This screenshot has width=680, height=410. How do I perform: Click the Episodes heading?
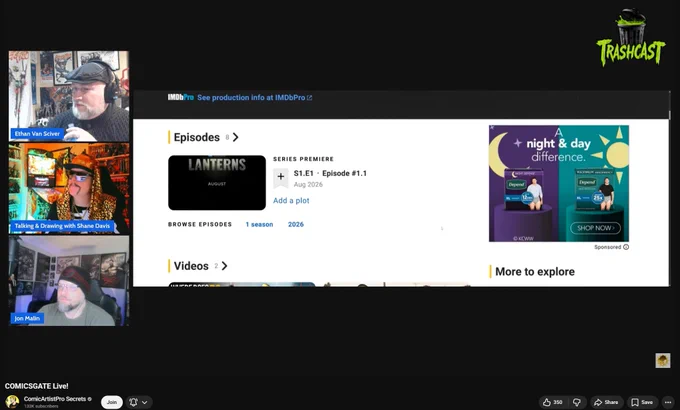[196, 137]
